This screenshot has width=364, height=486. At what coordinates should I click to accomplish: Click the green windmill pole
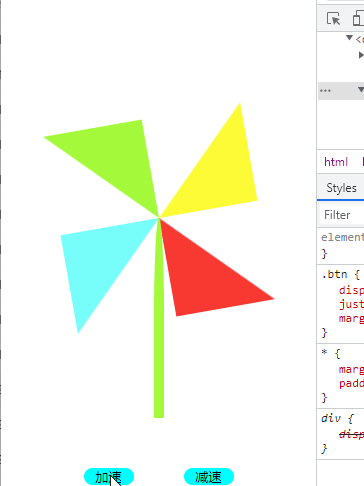pos(159,333)
